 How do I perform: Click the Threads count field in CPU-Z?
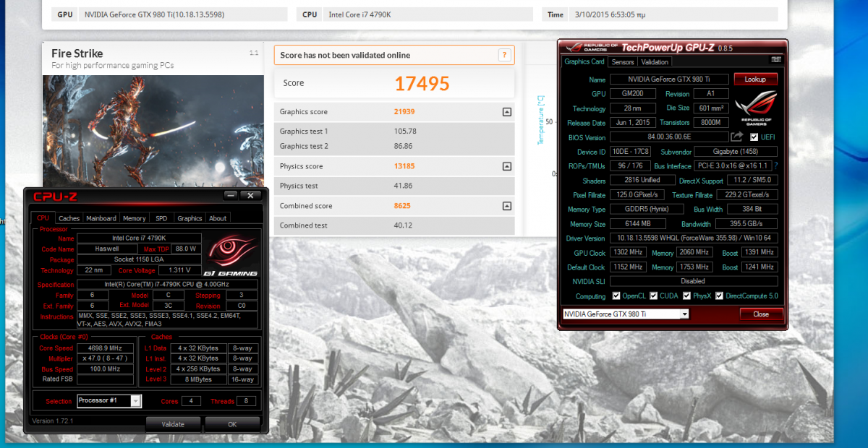246,401
